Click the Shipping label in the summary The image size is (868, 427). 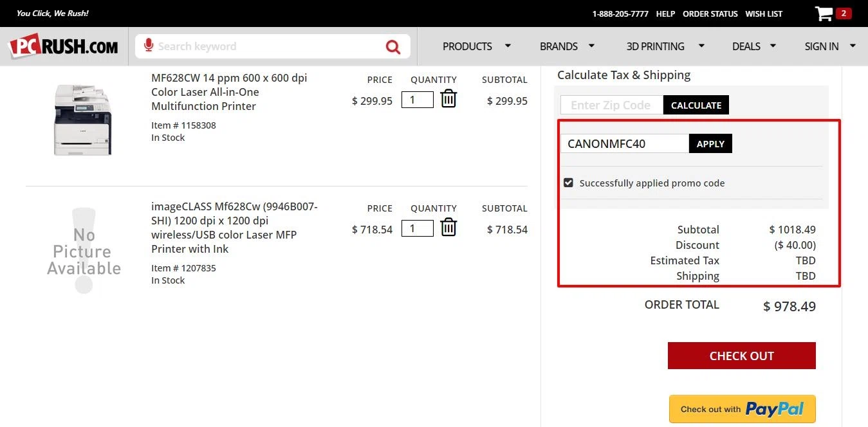tap(697, 276)
